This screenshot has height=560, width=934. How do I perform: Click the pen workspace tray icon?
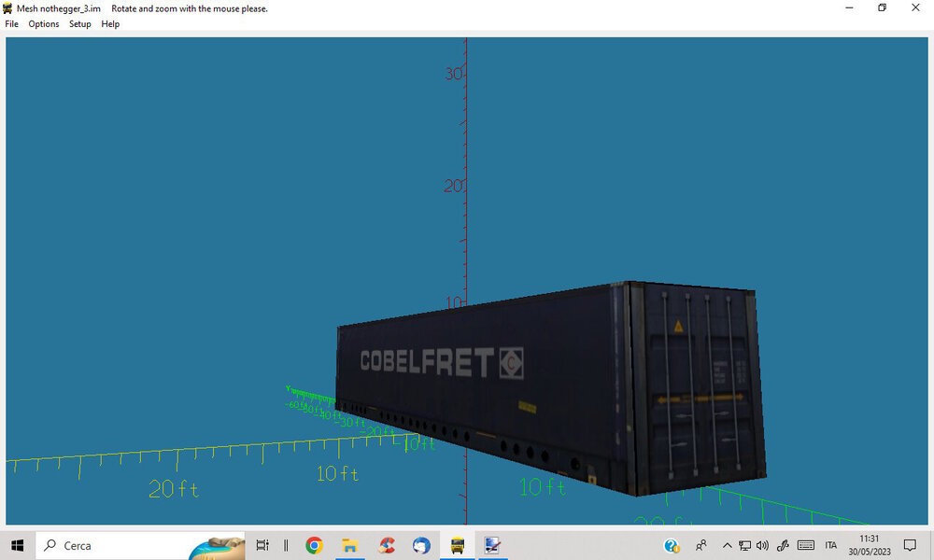click(x=783, y=545)
